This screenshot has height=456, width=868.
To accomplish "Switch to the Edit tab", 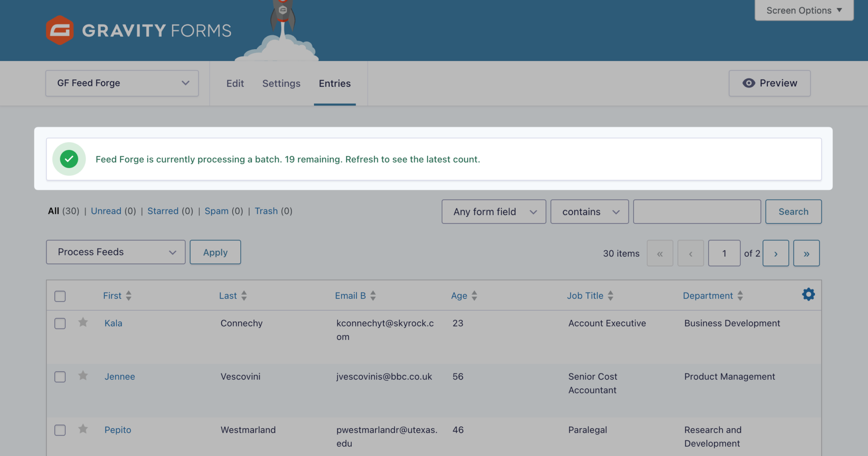I will [x=235, y=83].
